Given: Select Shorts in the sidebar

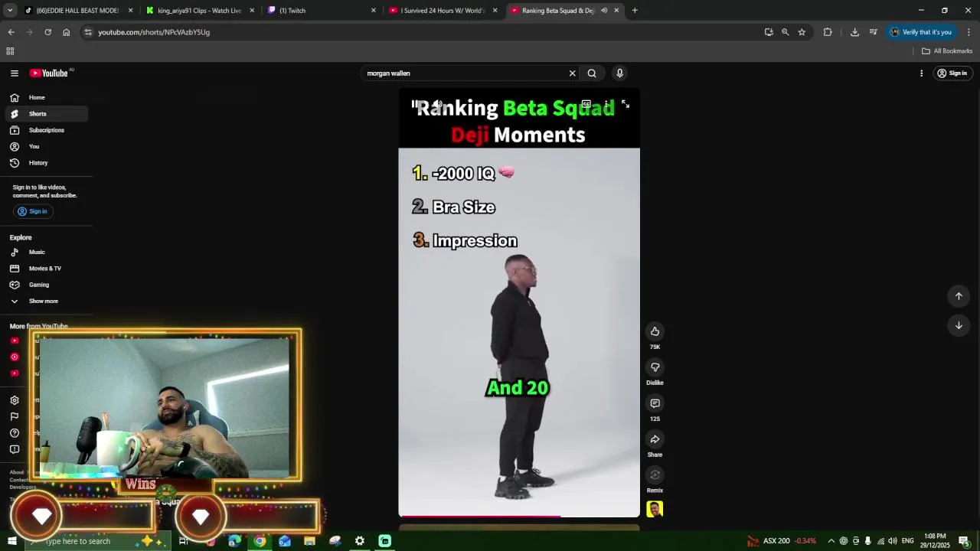Looking at the screenshot, I should pos(46,114).
